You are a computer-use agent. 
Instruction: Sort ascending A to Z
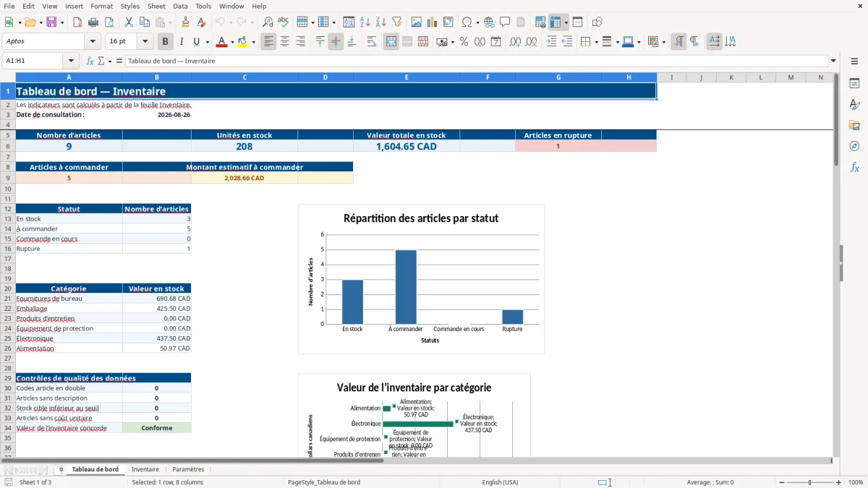coord(365,22)
